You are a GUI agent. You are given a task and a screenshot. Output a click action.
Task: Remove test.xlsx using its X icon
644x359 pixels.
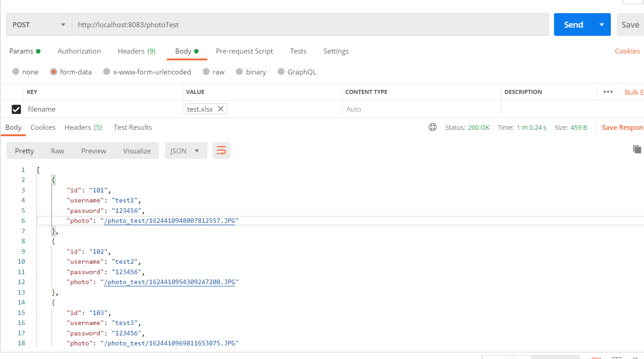pos(220,108)
